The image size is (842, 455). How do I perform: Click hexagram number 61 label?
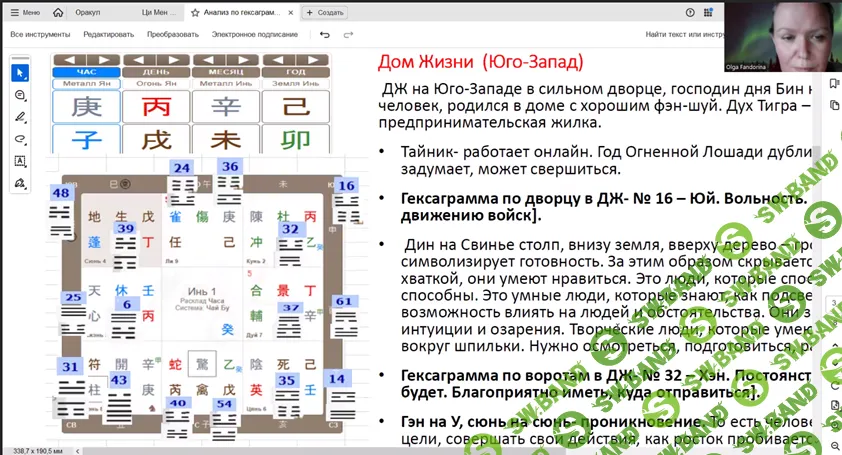coord(343,301)
